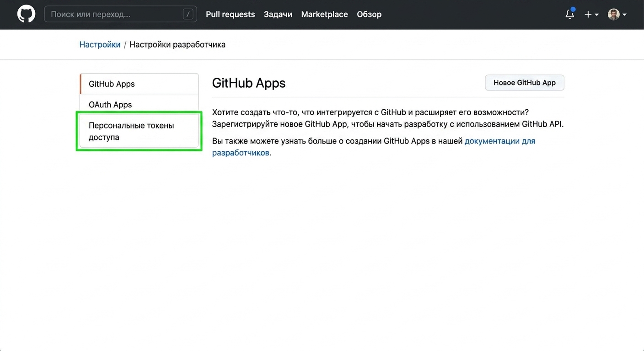Open the Задачи nav item
This screenshot has height=351, width=644.
pyautogui.click(x=278, y=14)
